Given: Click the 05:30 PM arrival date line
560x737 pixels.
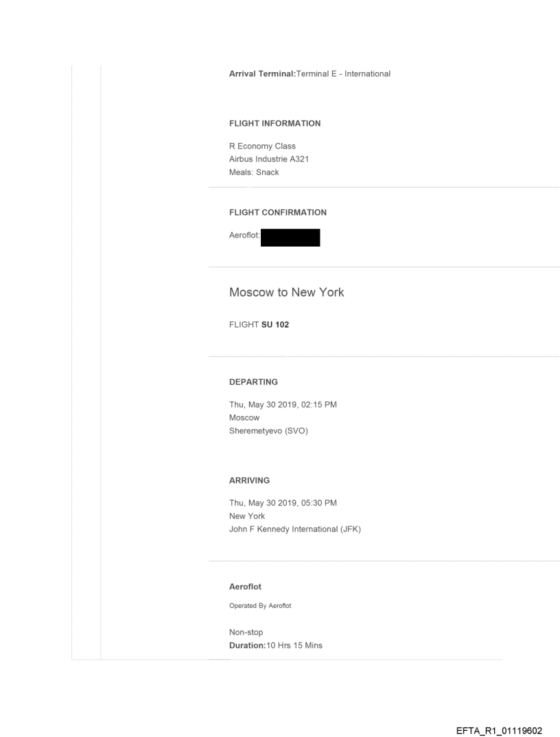Looking at the screenshot, I should pyautogui.click(x=283, y=503).
